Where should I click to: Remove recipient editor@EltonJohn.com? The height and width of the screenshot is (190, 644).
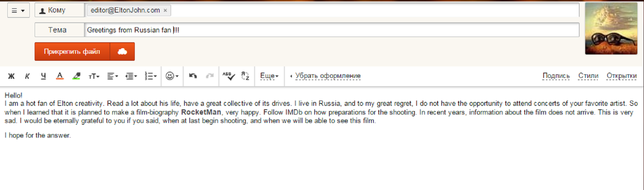(x=165, y=10)
